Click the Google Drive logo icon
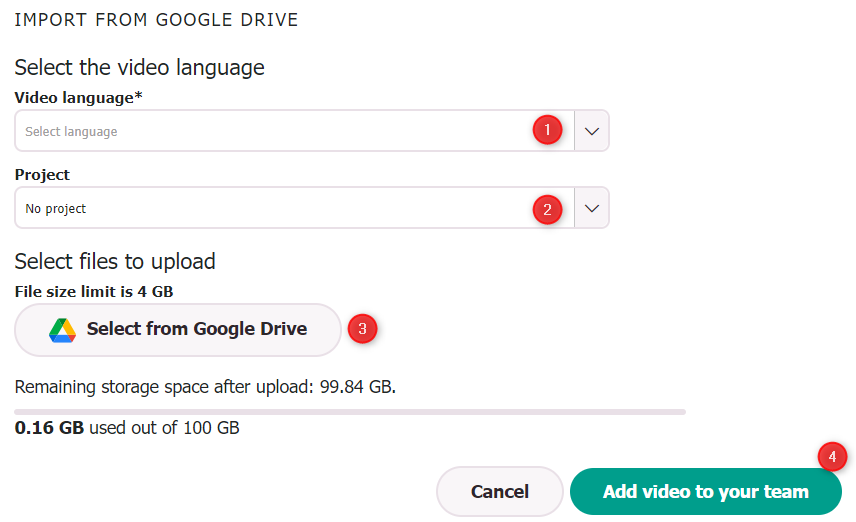856x522 pixels. coord(62,330)
